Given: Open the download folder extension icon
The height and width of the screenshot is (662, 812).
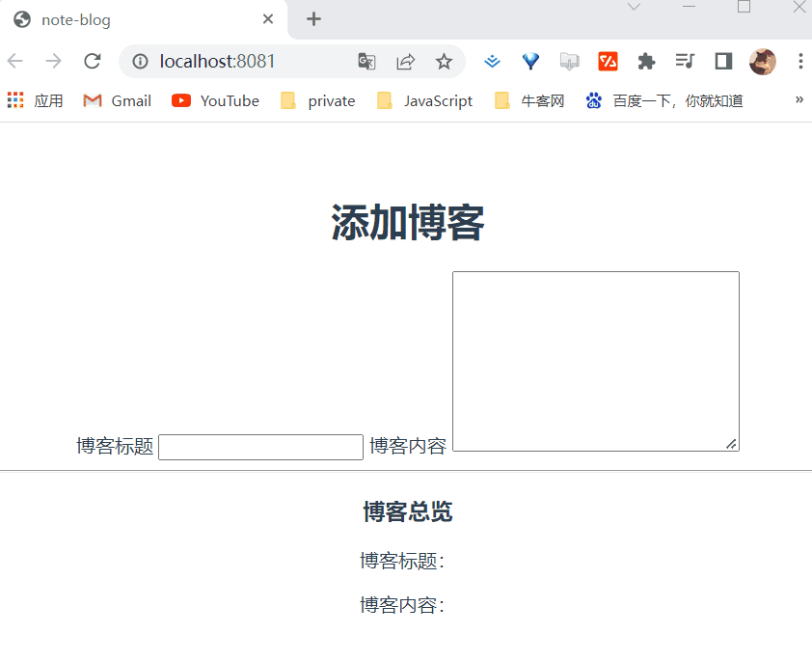Looking at the screenshot, I should [x=569, y=61].
